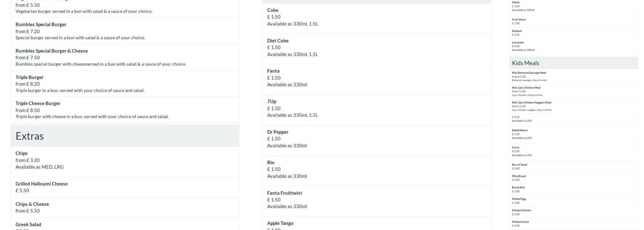The width and height of the screenshot is (644, 230).
Task: Select the Triple Burger menu item
Action: [x=29, y=77]
